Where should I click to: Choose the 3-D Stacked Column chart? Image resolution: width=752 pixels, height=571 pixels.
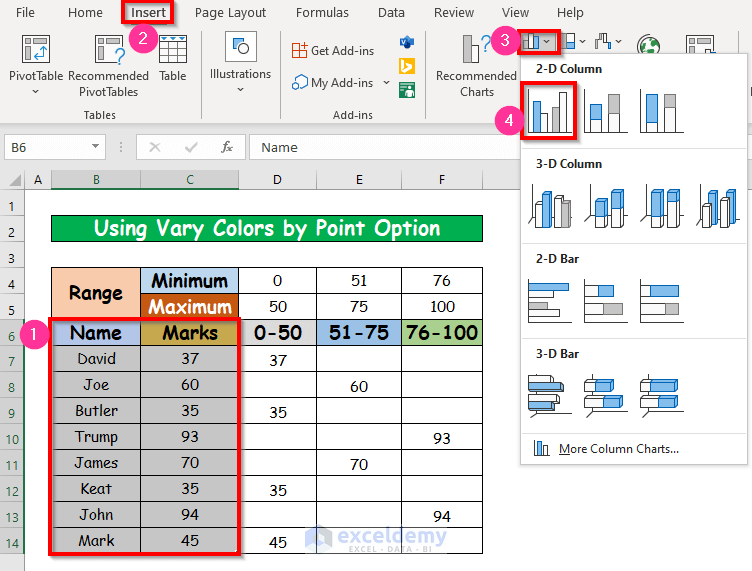click(x=605, y=206)
